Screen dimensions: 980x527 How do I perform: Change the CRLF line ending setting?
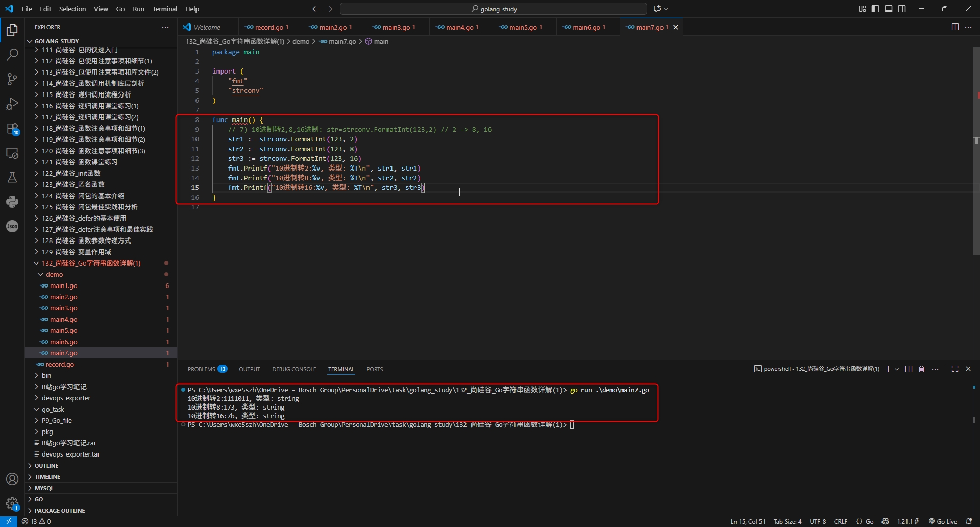840,521
